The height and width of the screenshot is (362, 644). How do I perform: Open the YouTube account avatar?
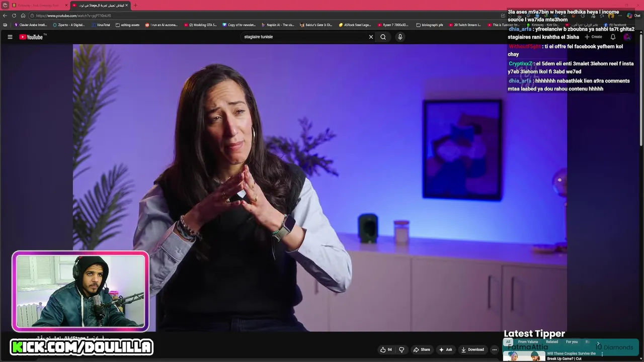coord(627,37)
